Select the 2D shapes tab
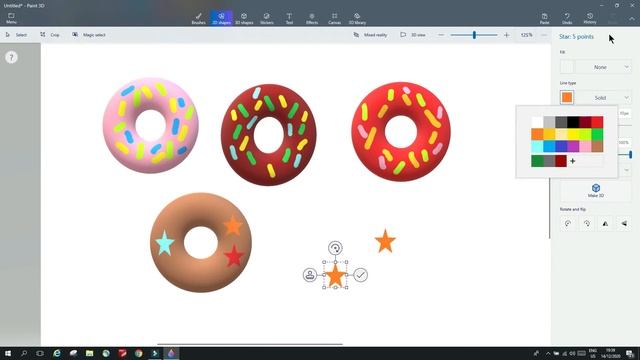 221,18
